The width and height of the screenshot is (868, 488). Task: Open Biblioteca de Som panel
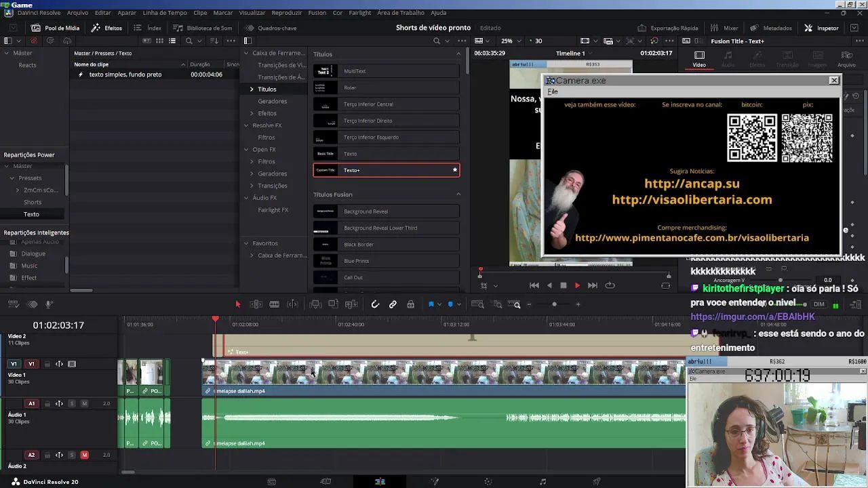click(x=203, y=28)
